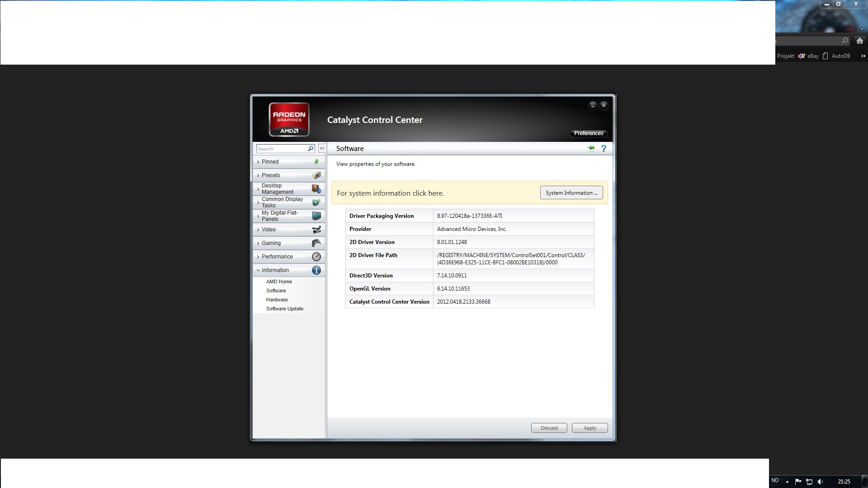Image resolution: width=868 pixels, height=488 pixels.
Task: Open AMD Home under Information
Action: coord(279,282)
